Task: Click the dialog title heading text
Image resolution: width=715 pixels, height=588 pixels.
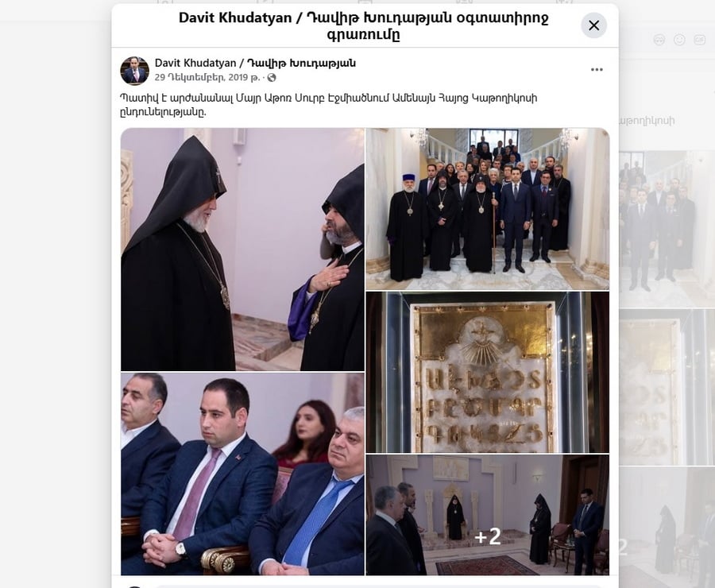Action: tap(363, 25)
